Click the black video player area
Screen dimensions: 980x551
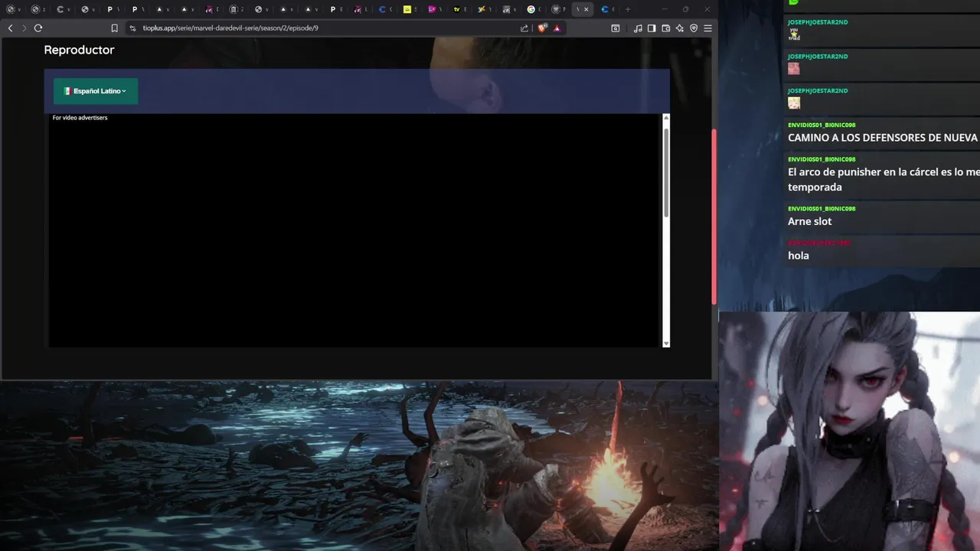pyautogui.click(x=354, y=231)
